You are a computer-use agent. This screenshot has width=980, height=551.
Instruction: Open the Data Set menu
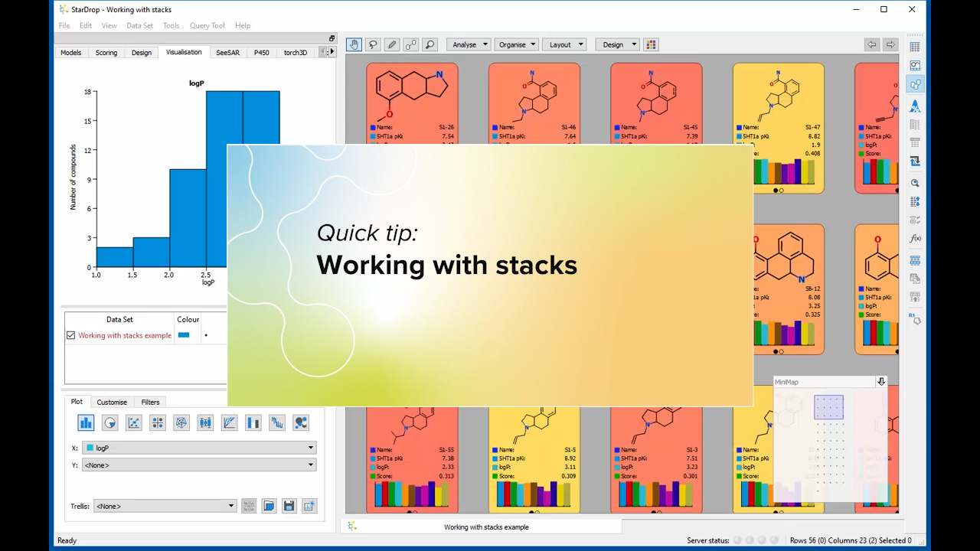tap(139, 25)
